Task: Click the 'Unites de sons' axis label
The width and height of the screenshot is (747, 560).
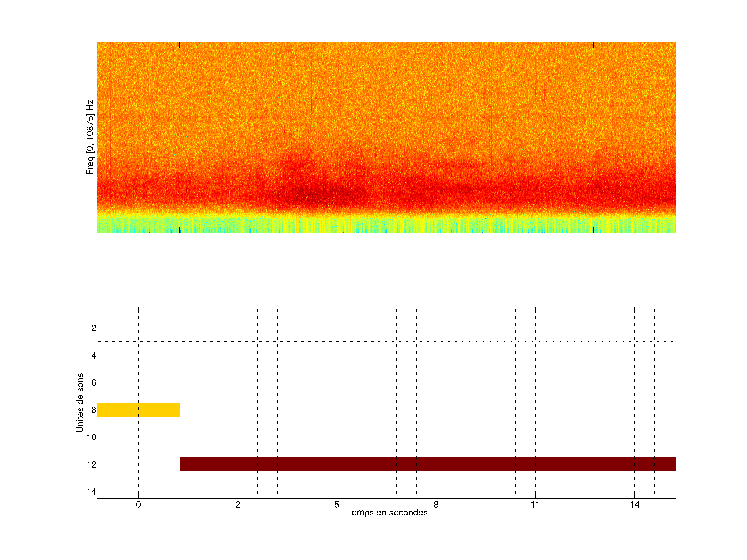Action: (x=80, y=403)
